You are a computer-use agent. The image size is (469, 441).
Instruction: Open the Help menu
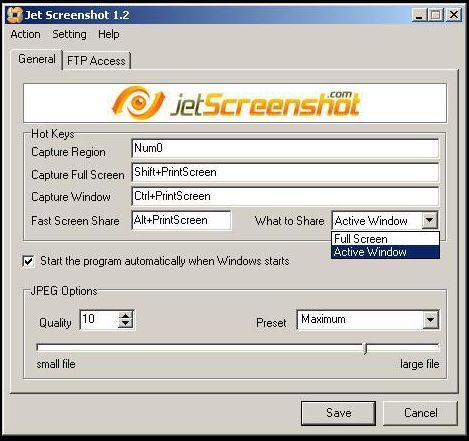(109, 34)
